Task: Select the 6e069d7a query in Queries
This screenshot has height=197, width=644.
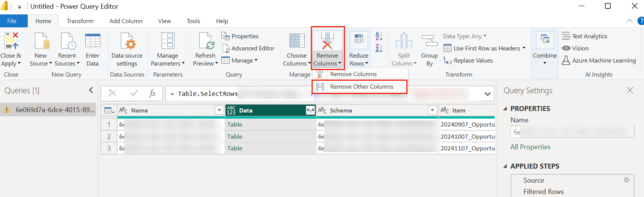Action: (48, 110)
